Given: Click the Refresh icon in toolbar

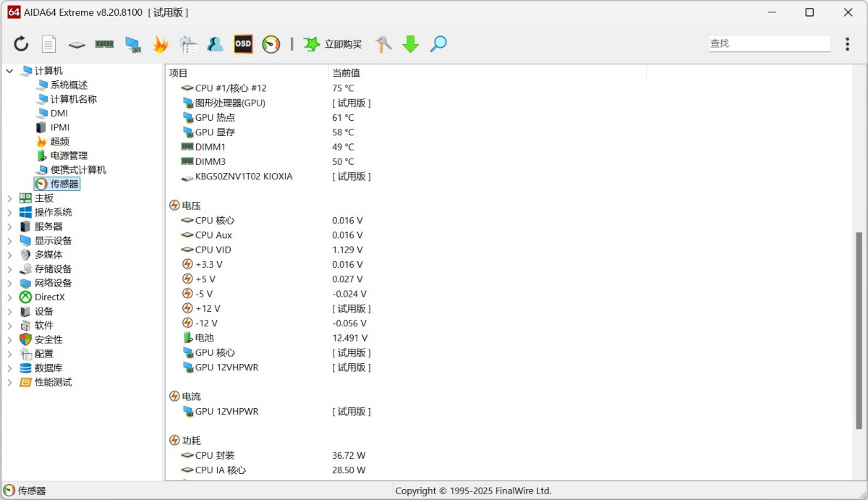Looking at the screenshot, I should point(21,44).
